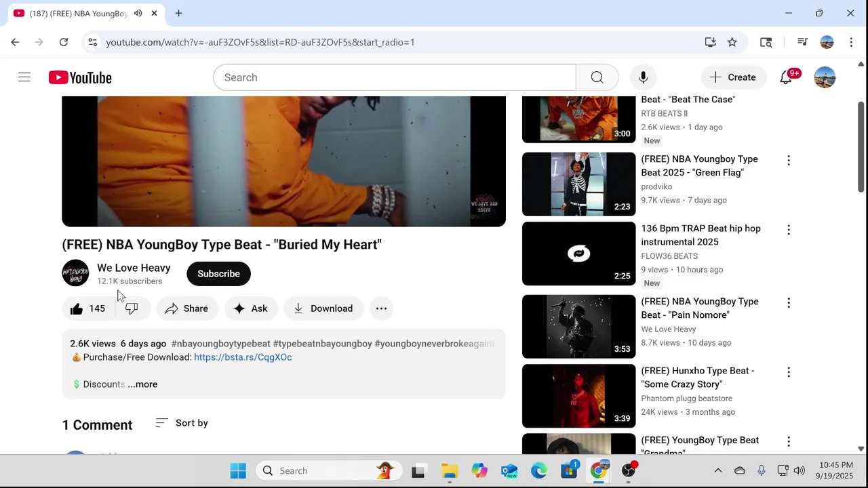
Task: Open the Beat The Case video title
Action: click(x=688, y=100)
